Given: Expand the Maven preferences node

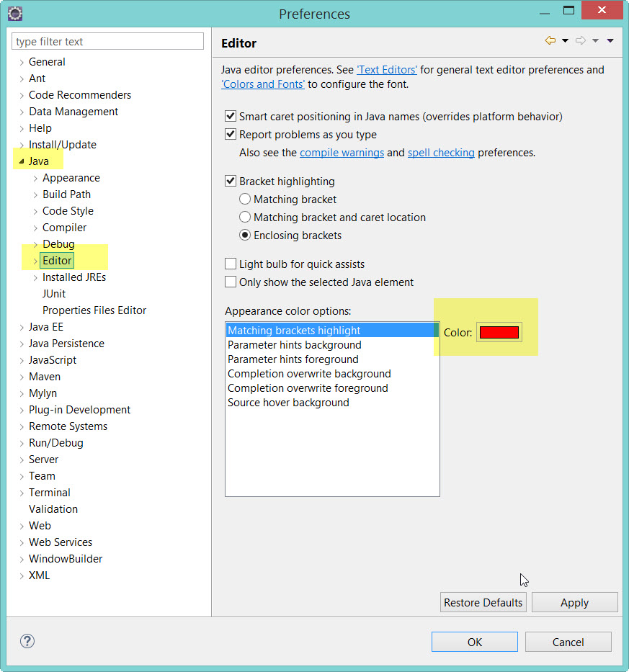Looking at the screenshot, I should [22, 377].
